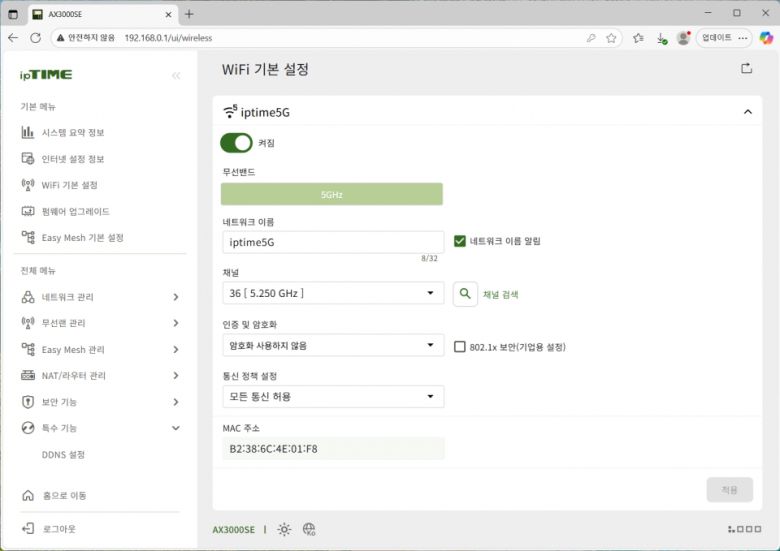Open 인터넷 설정 정보 icon in sidebar
The height and width of the screenshot is (551, 780).
click(28, 159)
